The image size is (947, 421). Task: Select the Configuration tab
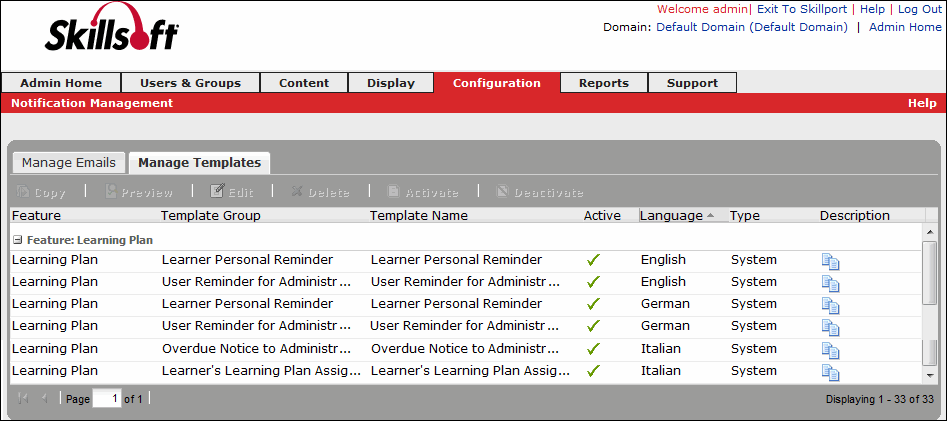496,83
